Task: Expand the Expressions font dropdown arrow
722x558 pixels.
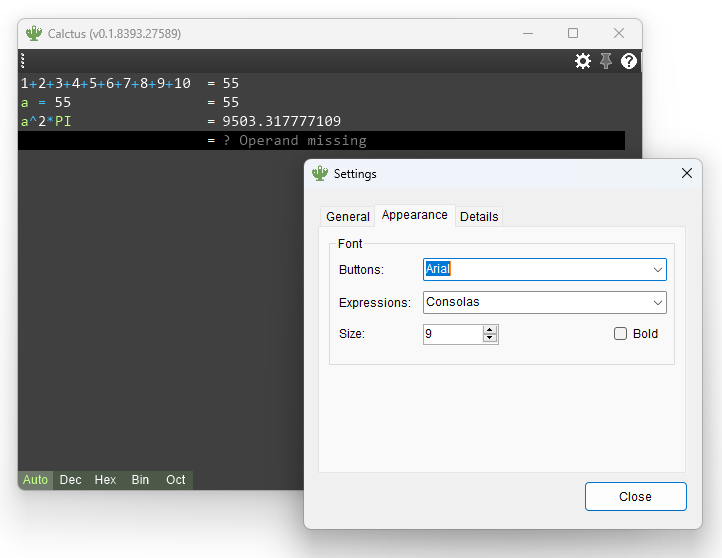Action: 658,302
